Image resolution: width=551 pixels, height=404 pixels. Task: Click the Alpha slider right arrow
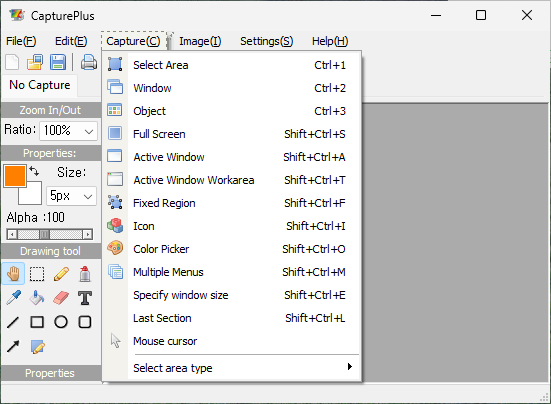point(87,234)
